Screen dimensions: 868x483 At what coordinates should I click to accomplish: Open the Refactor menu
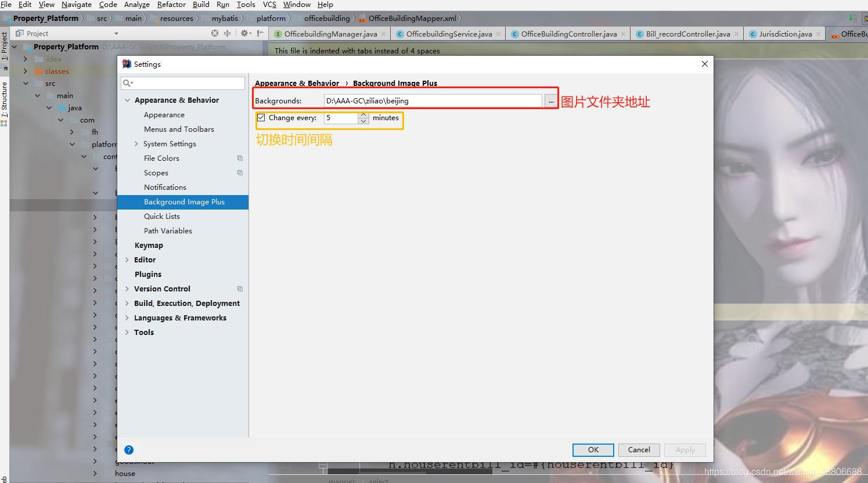coord(171,5)
